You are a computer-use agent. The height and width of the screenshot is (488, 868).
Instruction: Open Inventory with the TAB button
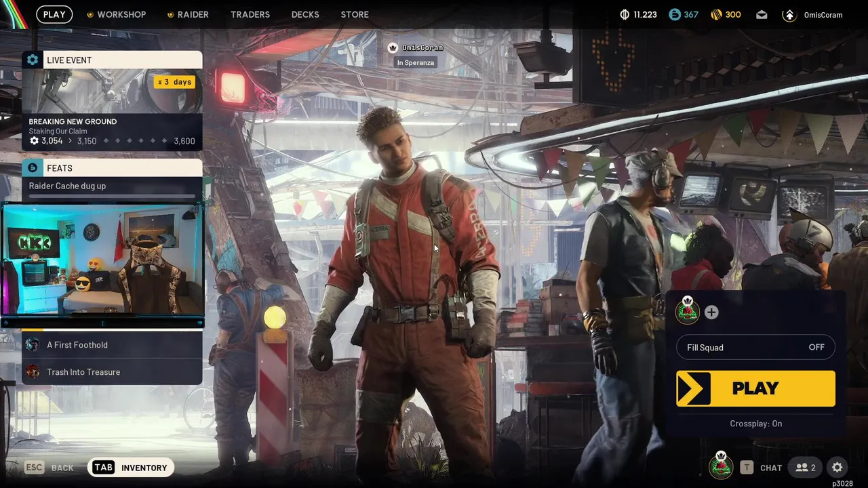(131, 468)
